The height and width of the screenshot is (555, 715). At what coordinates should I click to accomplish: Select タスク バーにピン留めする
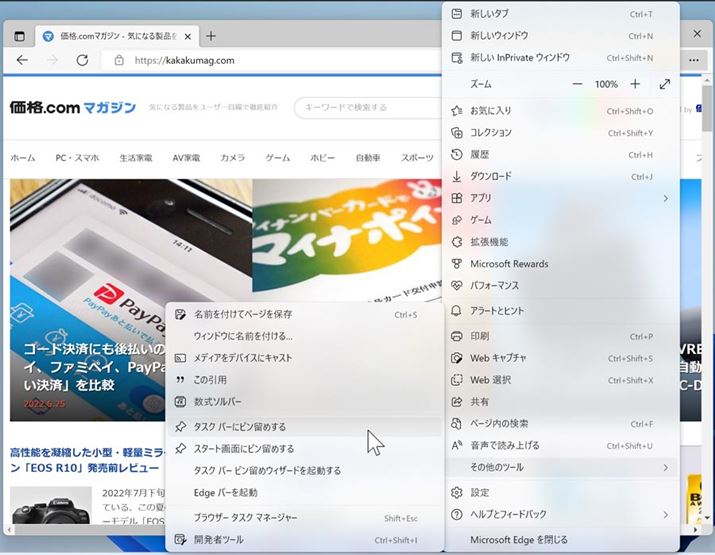coord(304,427)
